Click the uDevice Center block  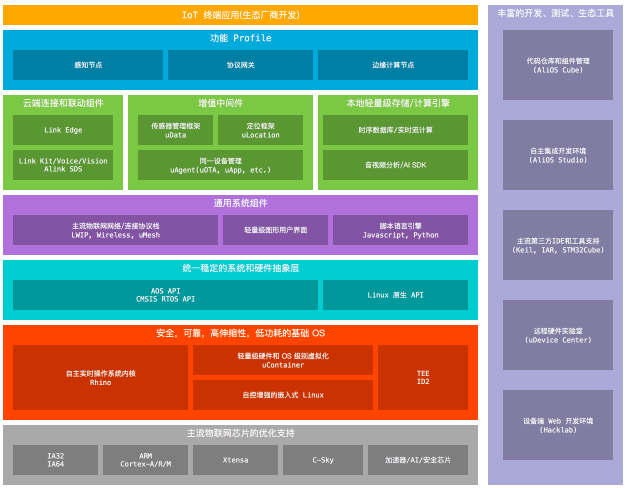557,335
